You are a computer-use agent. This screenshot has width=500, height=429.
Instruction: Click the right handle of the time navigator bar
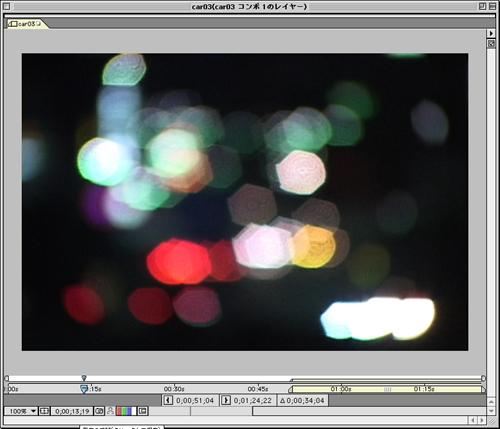(483, 378)
